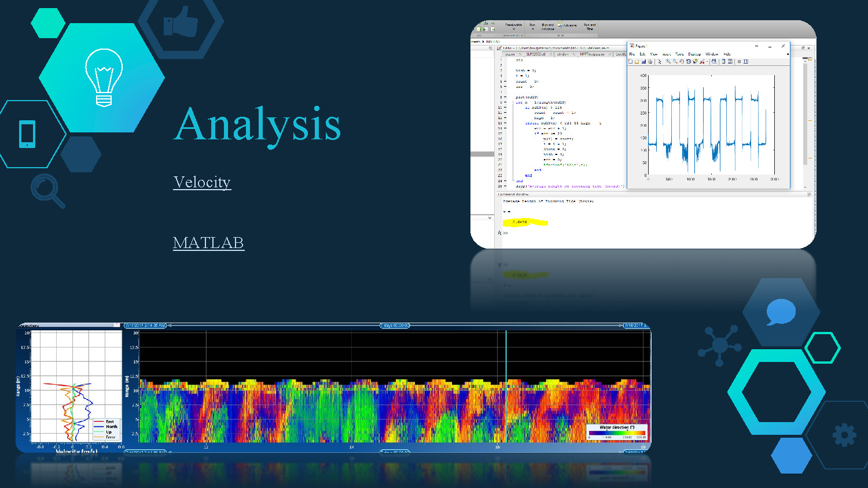Click the lightbulb hexagon icon
Screen dimensions: 868x488
click(103, 77)
